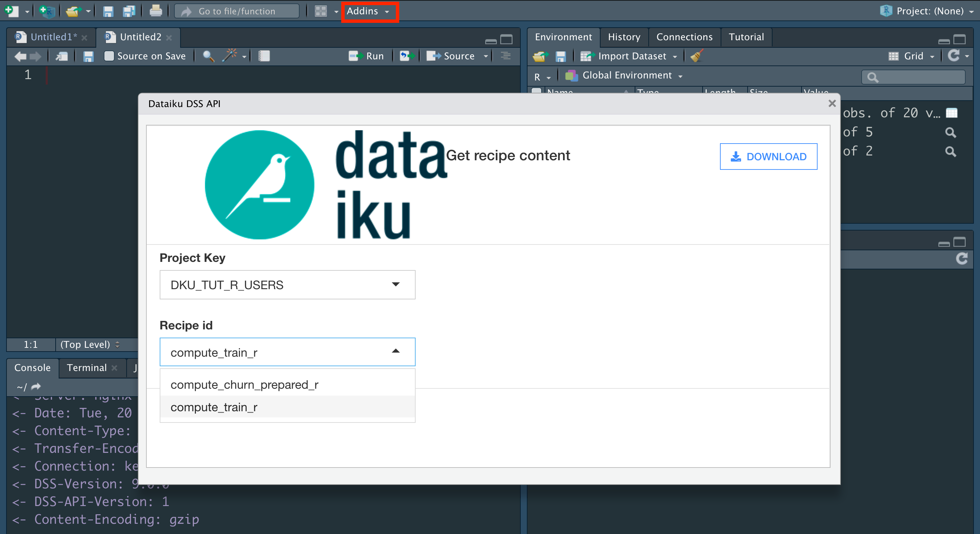Load a workspace in the Environment pane
The image size is (980, 534).
(x=540, y=56)
